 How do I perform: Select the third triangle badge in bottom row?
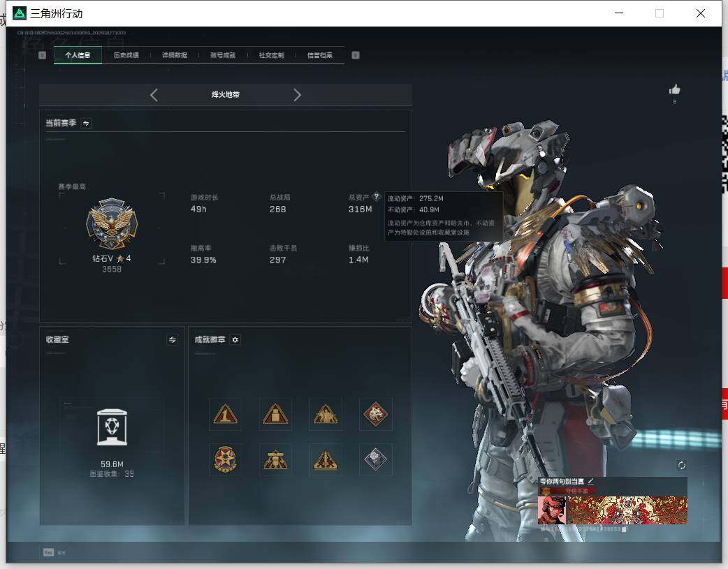[326, 459]
